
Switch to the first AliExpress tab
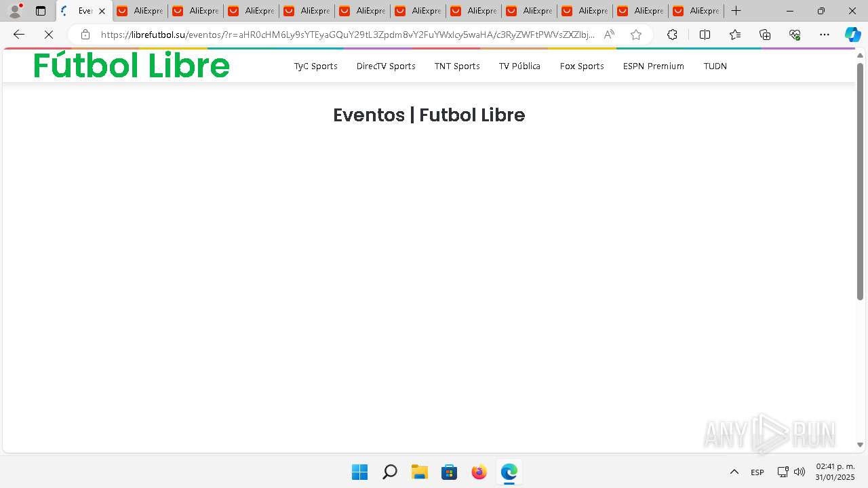tap(140, 11)
